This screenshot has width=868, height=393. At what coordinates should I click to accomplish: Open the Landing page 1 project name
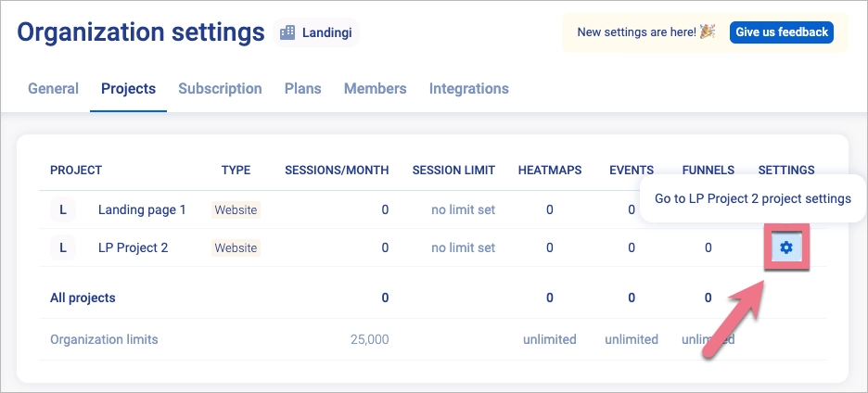point(142,209)
